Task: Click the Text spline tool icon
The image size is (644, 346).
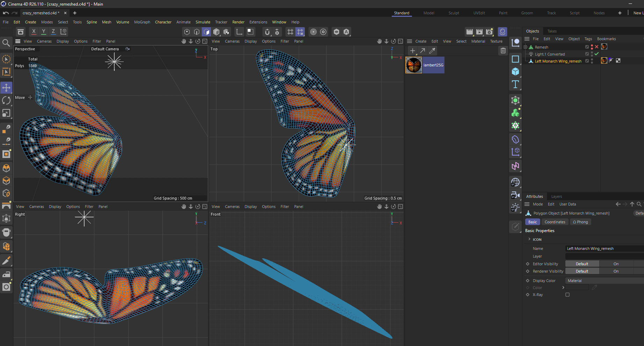Action: [x=515, y=84]
